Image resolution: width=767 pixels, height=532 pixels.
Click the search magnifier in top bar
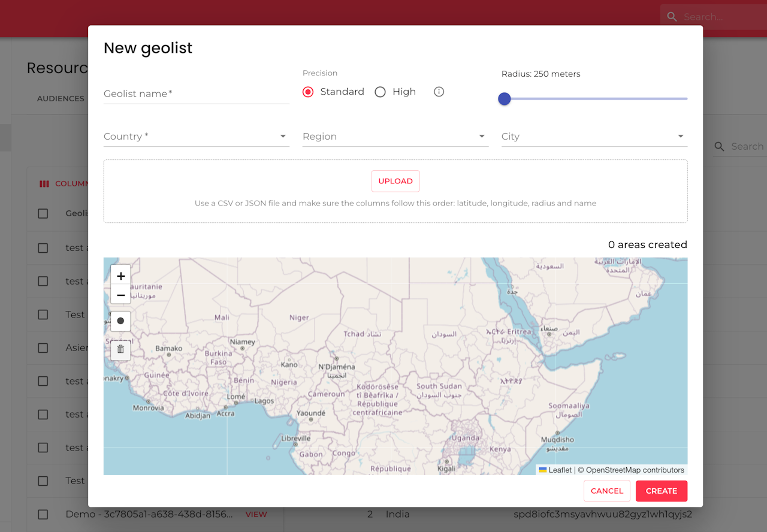pyautogui.click(x=672, y=17)
